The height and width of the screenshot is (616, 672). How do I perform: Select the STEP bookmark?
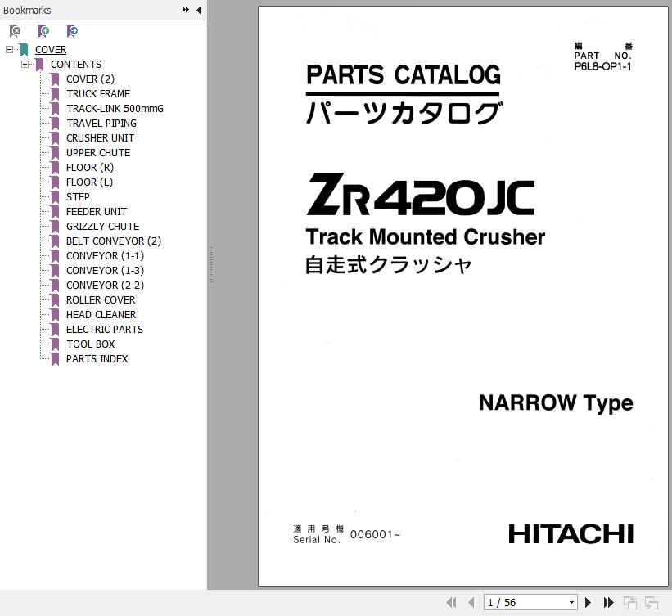click(x=78, y=197)
